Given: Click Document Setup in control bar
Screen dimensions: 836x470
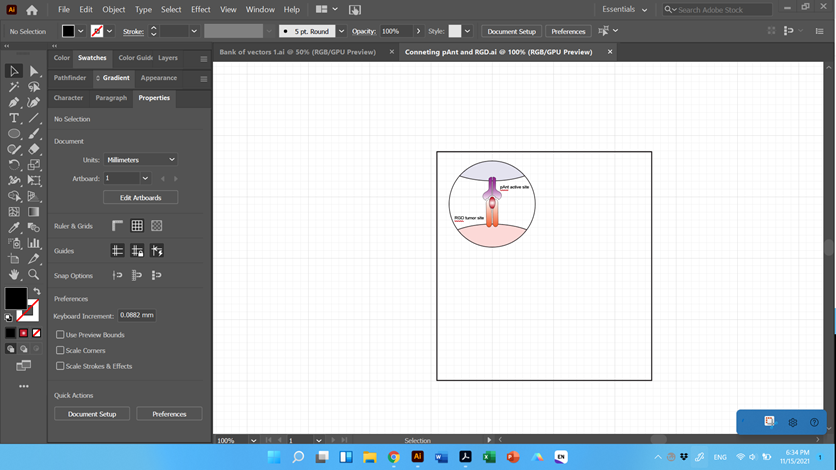Looking at the screenshot, I should [x=511, y=31].
